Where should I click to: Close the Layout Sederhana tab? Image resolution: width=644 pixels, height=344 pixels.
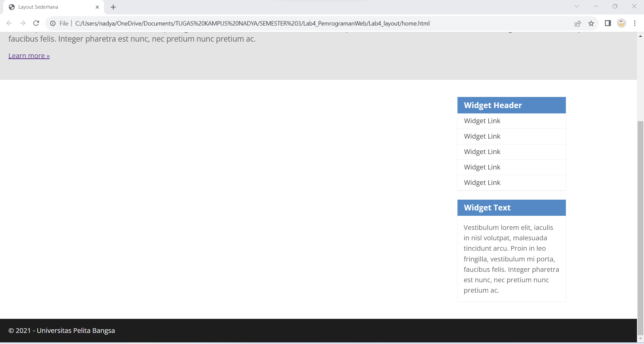[x=97, y=7]
